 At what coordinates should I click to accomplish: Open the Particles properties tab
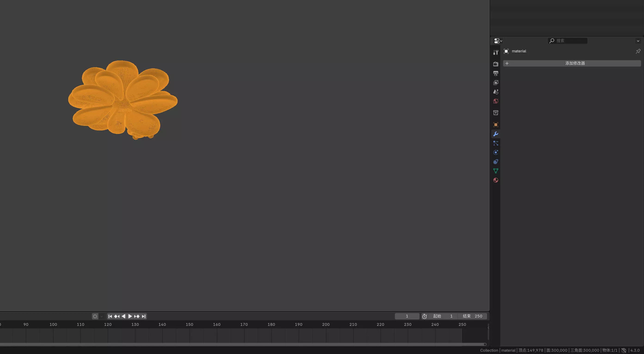tap(496, 143)
